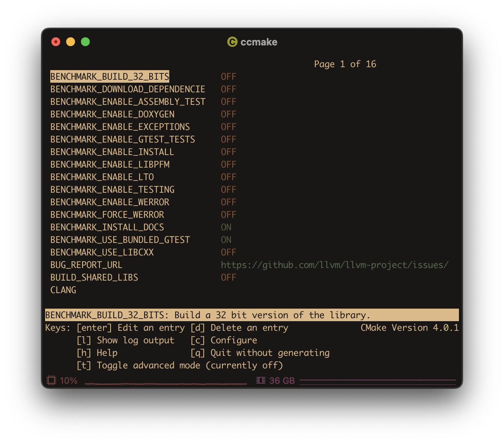Toggle BENCHMARK_USE_LIBCXX OFF value
Screen dimensions: 504x443
coord(228,252)
